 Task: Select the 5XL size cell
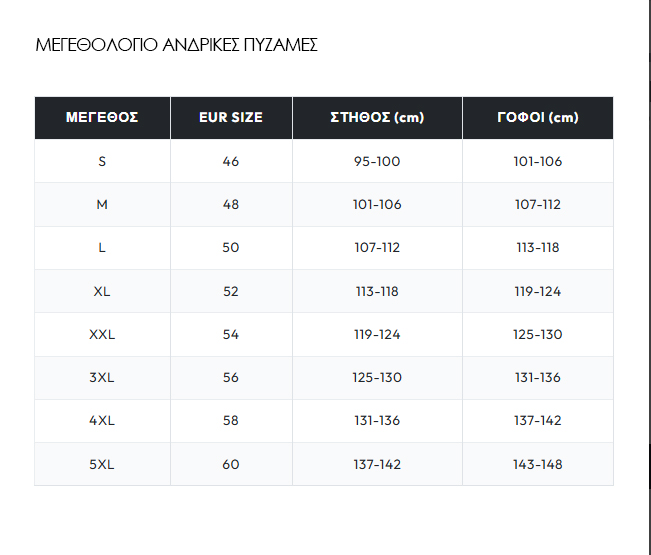tap(102, 464)
